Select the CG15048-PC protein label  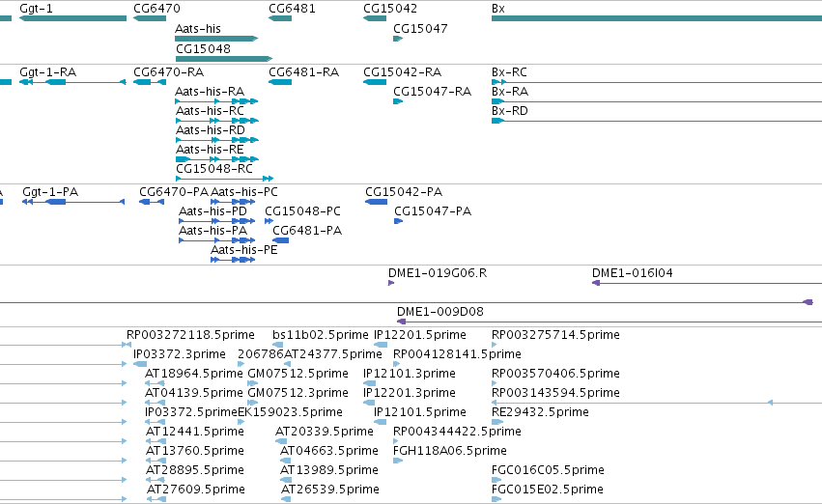(x=302, y=211)
